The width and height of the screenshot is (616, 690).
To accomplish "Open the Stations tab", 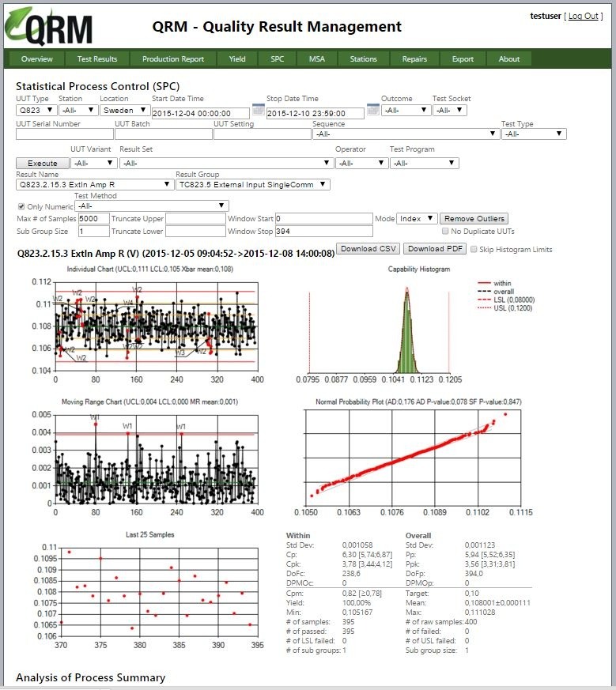I will click(x=363, y=59).
